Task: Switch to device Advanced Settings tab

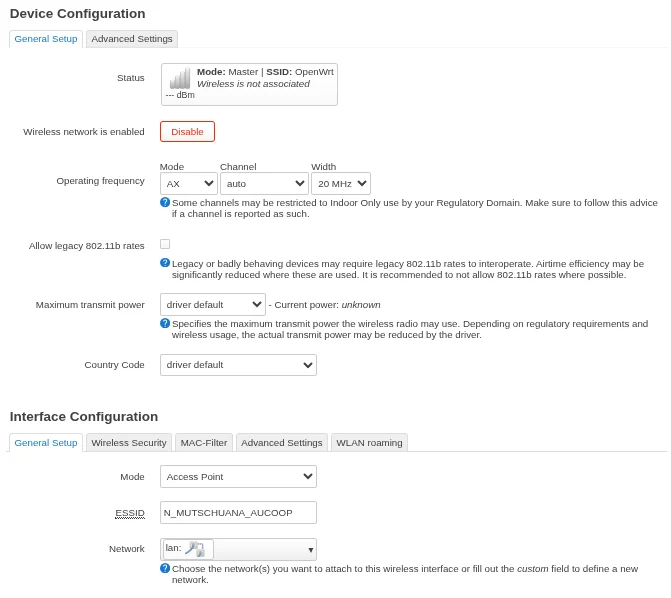Action: (x=132, y=39)
